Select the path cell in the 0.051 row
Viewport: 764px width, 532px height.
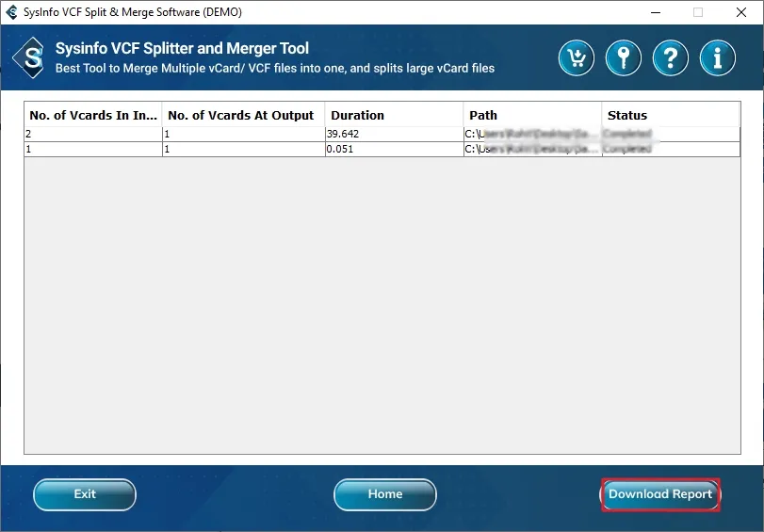click(532, 149)
